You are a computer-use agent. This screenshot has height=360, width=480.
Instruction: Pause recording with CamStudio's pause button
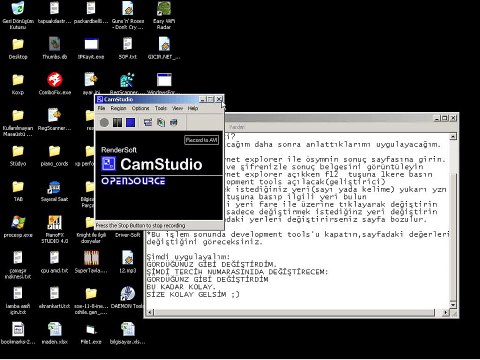coord(117,123)
